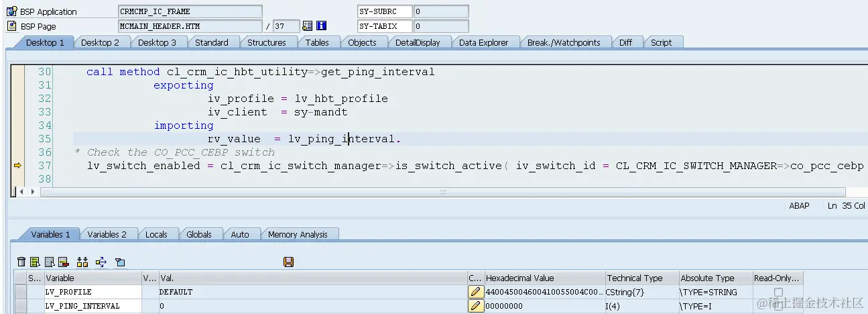Open the Objects tab
This screenshot has height=314, width=868.
[362, 42]
